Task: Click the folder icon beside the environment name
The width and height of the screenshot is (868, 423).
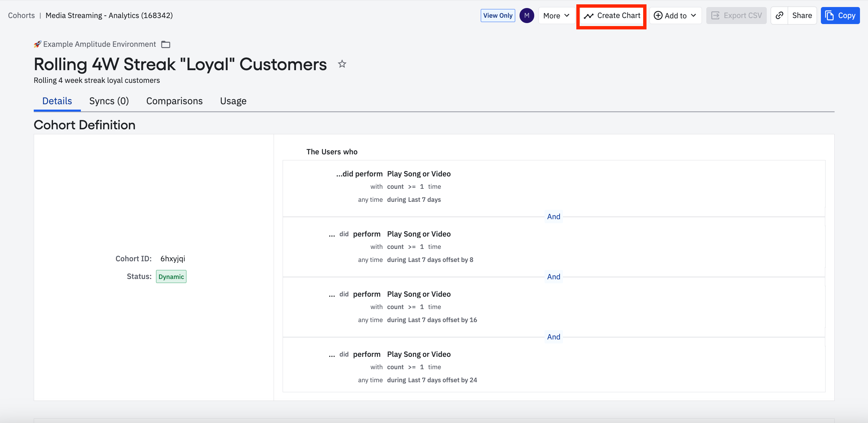Action: pyautogui.click(x=165, y=44)
